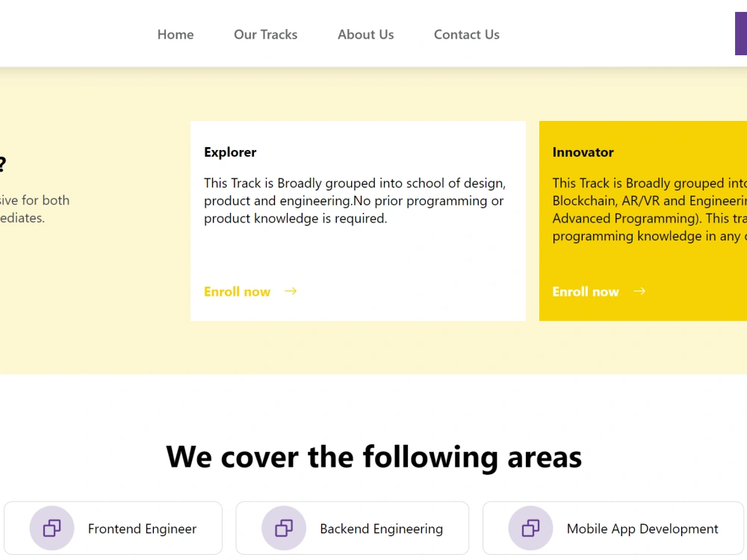Click the arrow icon beside Innovator's Enroll now
Screen dimensions: 747x560
[x=639, y=291]
